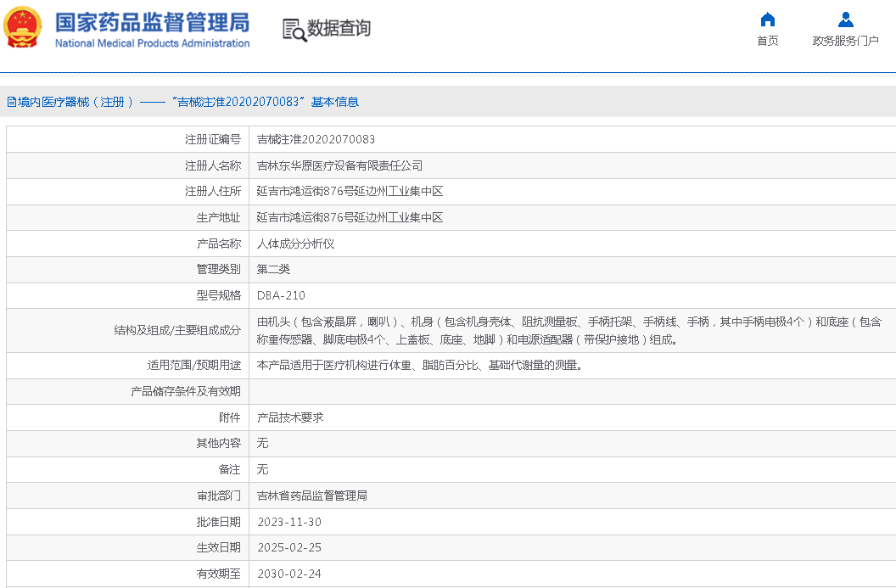Click the structure composition description text
Screen dimensions: 896x588
click(569, 331)
